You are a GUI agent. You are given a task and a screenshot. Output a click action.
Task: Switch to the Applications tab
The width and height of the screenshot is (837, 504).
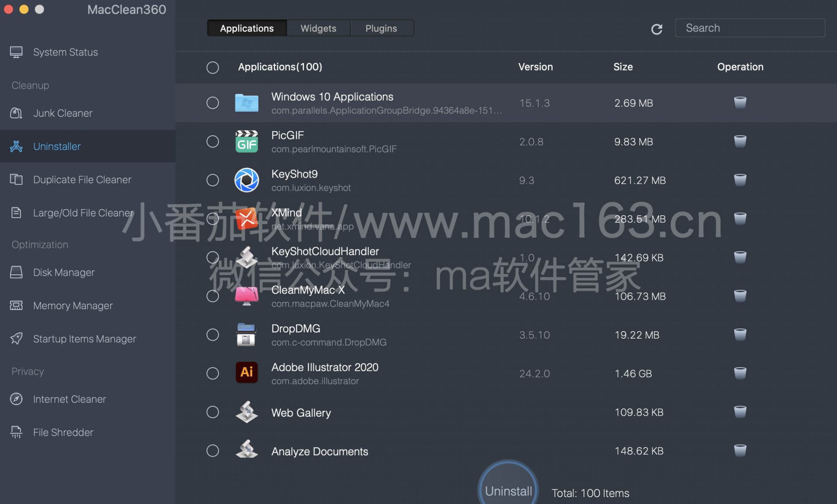coord(247,28)
